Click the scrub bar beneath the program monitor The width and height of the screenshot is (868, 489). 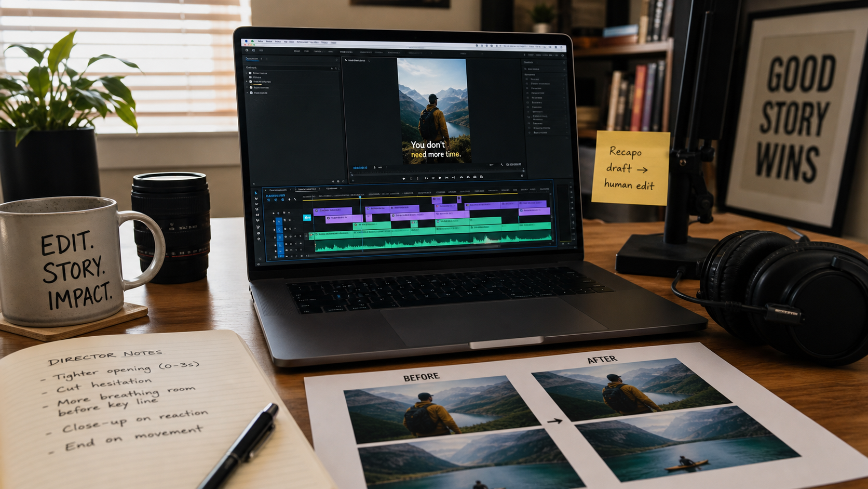click(x=437, y=173)
